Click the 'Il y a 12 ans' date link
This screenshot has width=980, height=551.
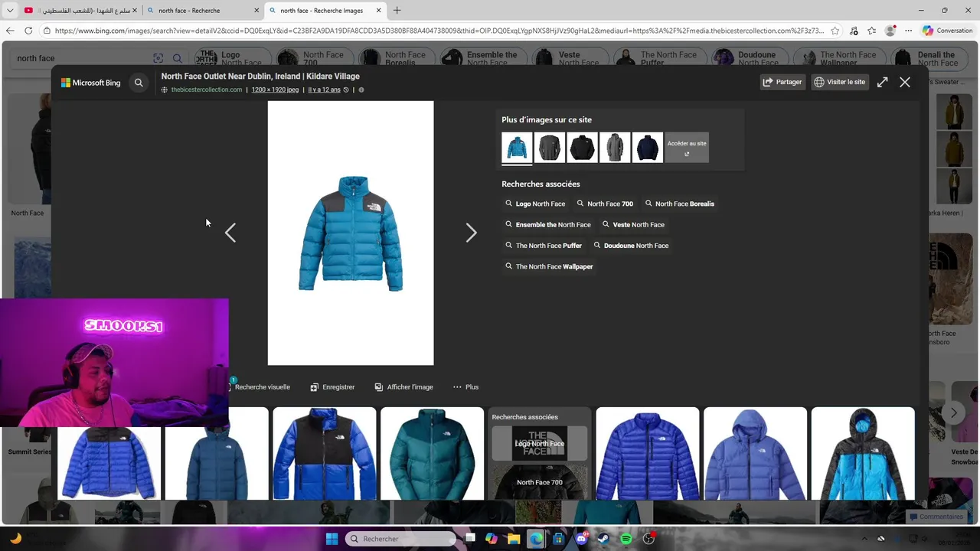[325, 90]
